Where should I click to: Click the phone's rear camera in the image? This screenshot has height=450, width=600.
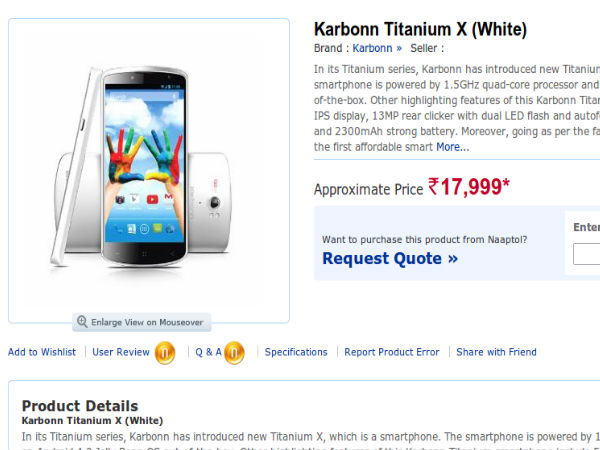[215, 202]
